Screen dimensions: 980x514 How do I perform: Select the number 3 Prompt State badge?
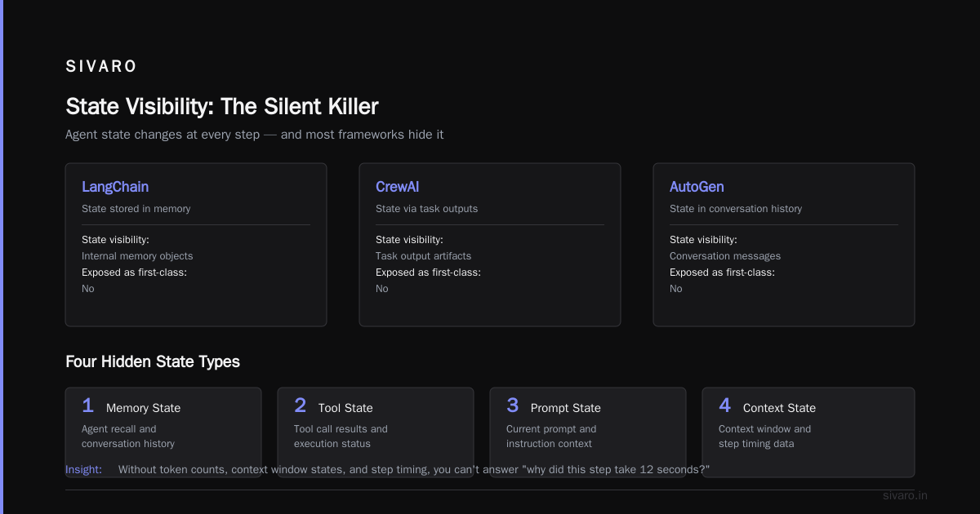tap(513, 405)
